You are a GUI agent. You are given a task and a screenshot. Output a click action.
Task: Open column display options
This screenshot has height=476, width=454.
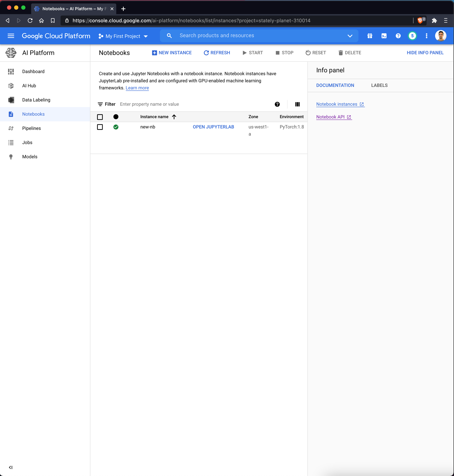pyautogui.click(x=297, y=104)
